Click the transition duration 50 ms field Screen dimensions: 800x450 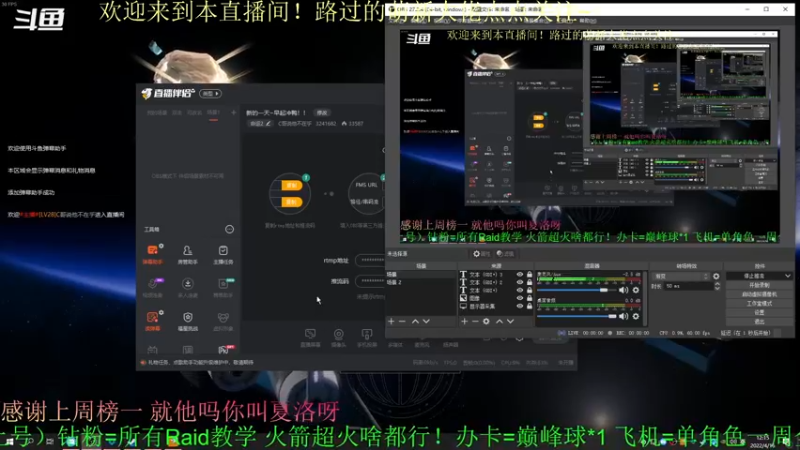pos(688,286)
